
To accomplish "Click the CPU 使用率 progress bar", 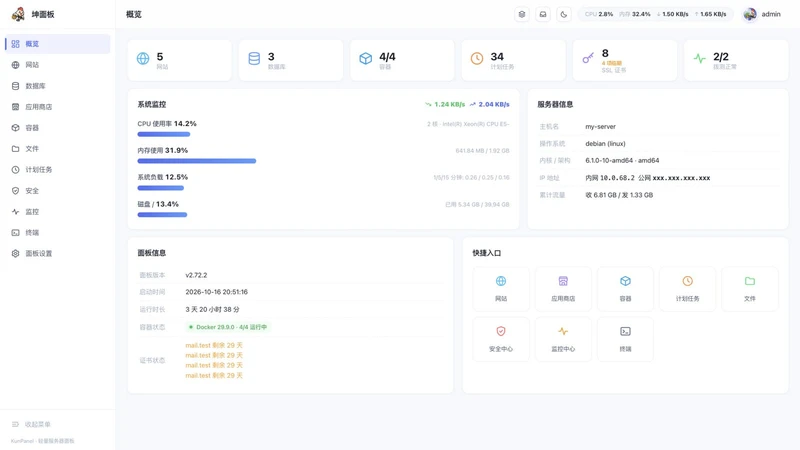I will (x=164, y=134).
